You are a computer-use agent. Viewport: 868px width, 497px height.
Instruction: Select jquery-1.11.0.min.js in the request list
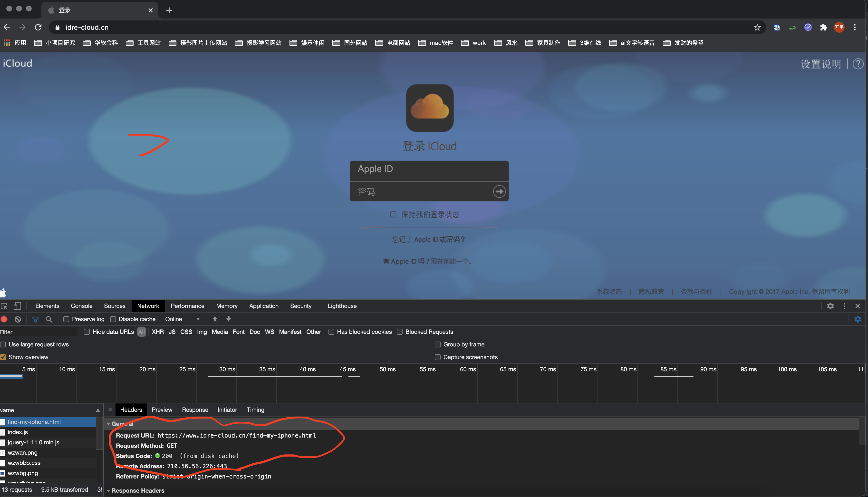33,442
